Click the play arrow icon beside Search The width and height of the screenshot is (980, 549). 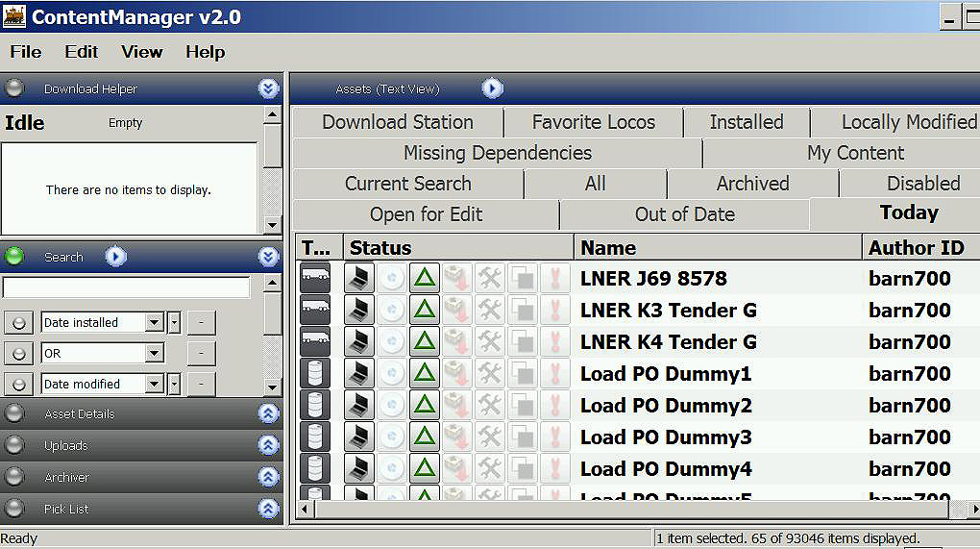[115, 257]
